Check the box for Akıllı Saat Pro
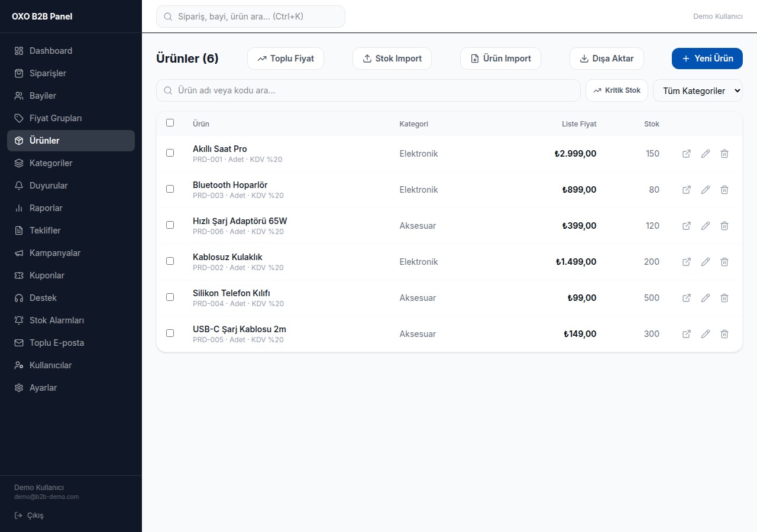This screenshot has height=532, width=757. coord(170,153)
